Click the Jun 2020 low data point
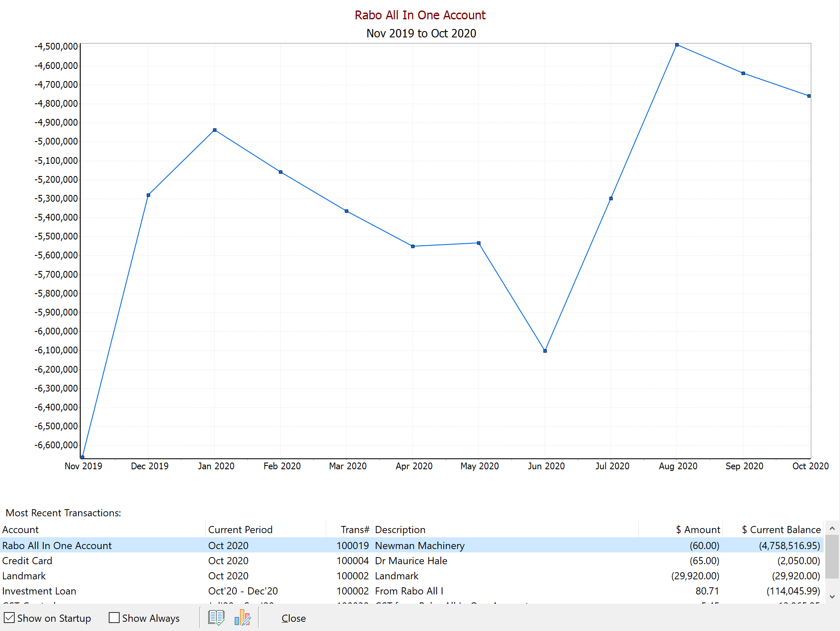 [x=545, y=351]
